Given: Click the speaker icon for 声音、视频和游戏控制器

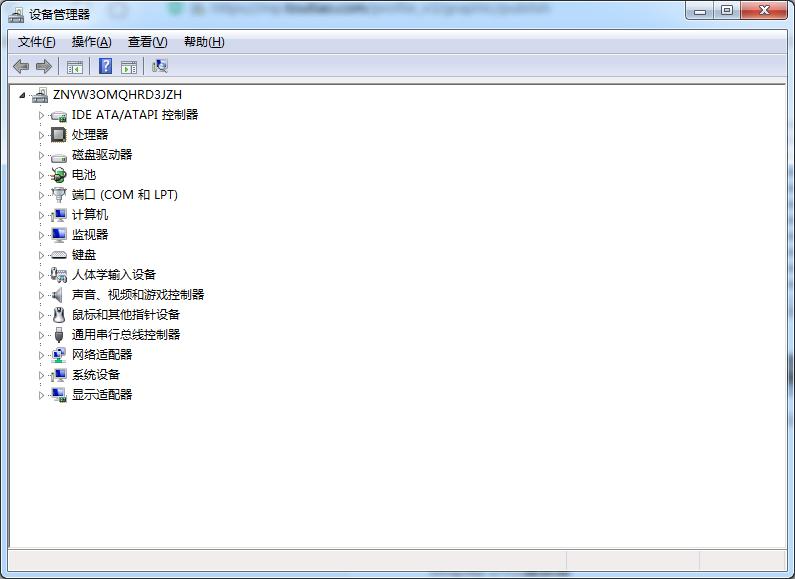Looking at the screenshot, I should click(x=58, y=295).
